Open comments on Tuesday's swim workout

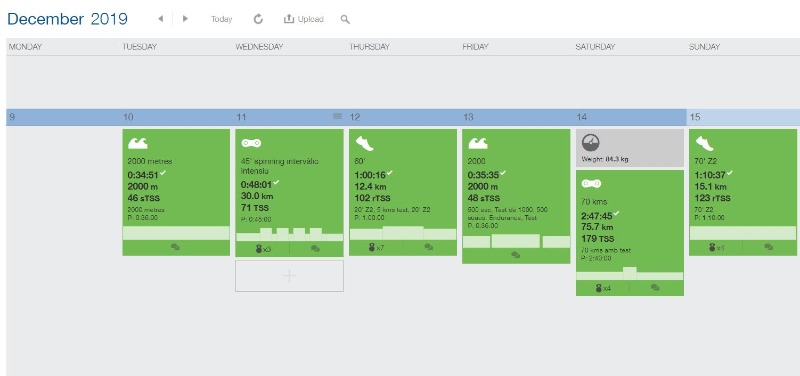[176, 247]
